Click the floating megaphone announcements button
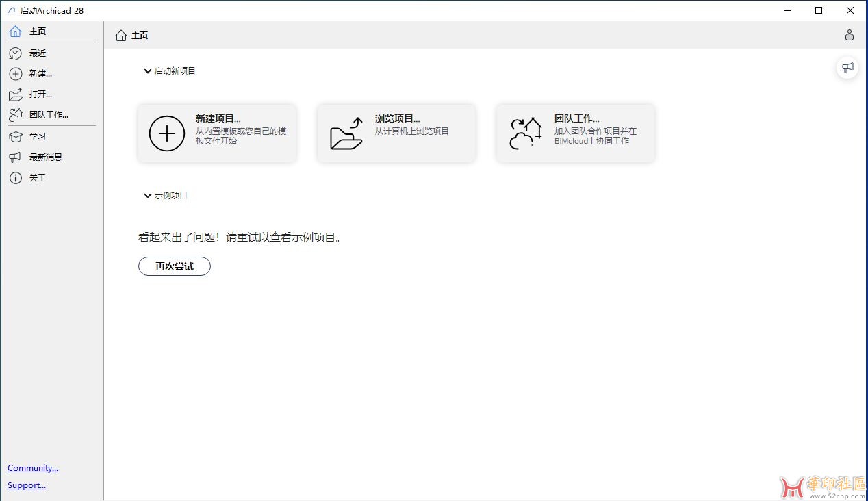This screenshot has width=868, height=501. click(x=847, y=67)
